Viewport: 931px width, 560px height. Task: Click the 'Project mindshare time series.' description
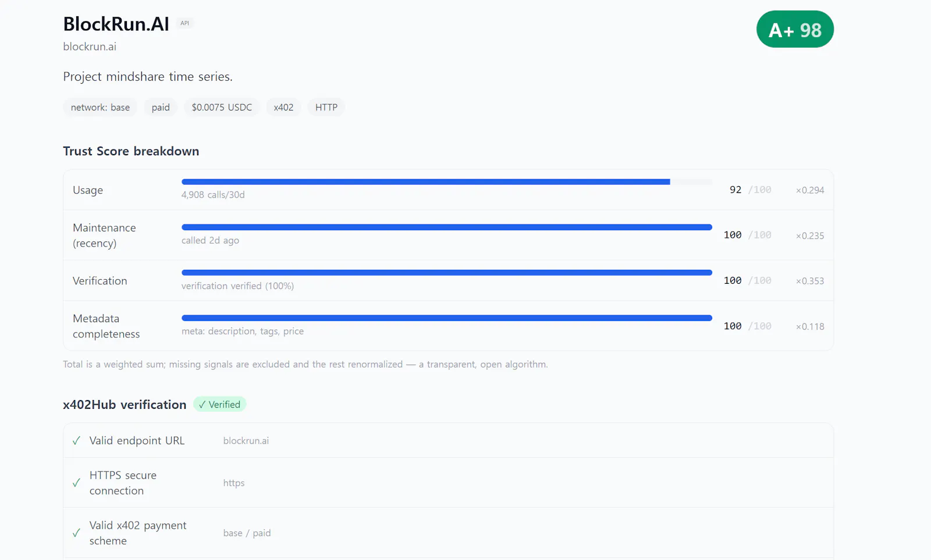(148, 77)
